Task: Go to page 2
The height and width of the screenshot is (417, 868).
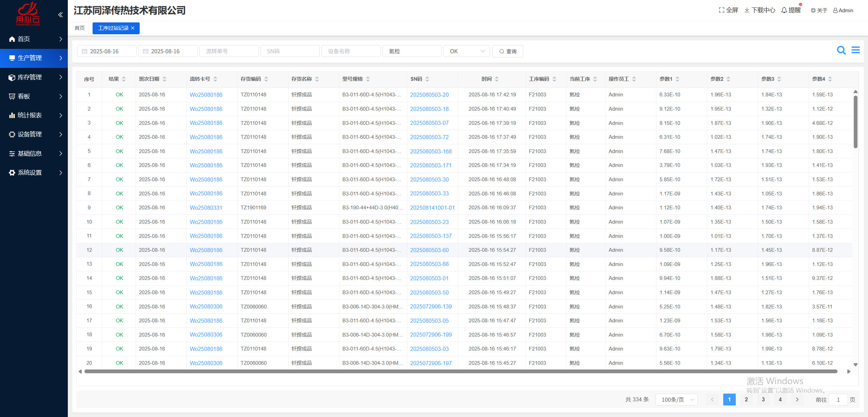Action: tap(746, 400)
